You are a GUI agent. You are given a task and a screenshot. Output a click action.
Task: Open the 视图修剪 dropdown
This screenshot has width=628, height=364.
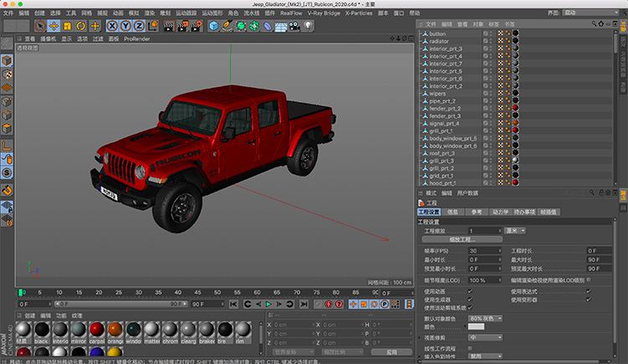tap(485, 337)
